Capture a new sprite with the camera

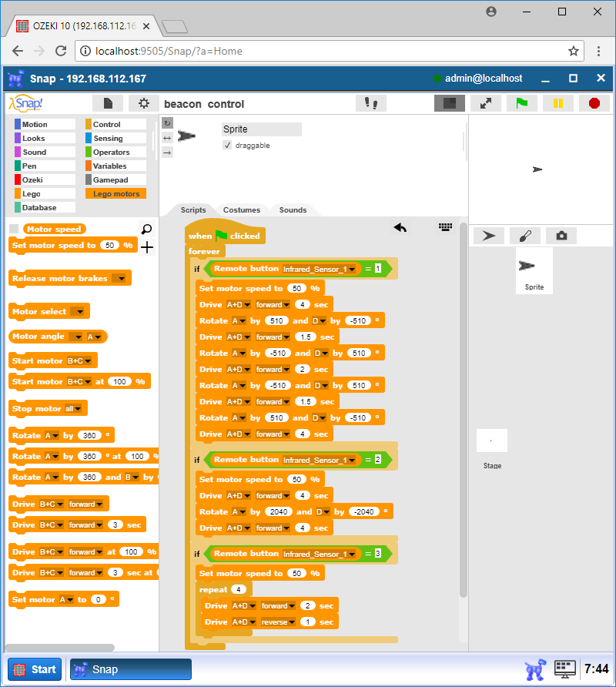coord(561,236)
